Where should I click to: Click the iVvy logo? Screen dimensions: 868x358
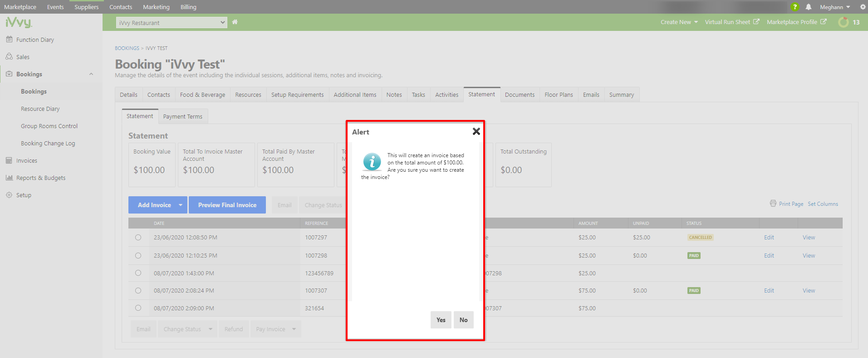tap(19, 22)
